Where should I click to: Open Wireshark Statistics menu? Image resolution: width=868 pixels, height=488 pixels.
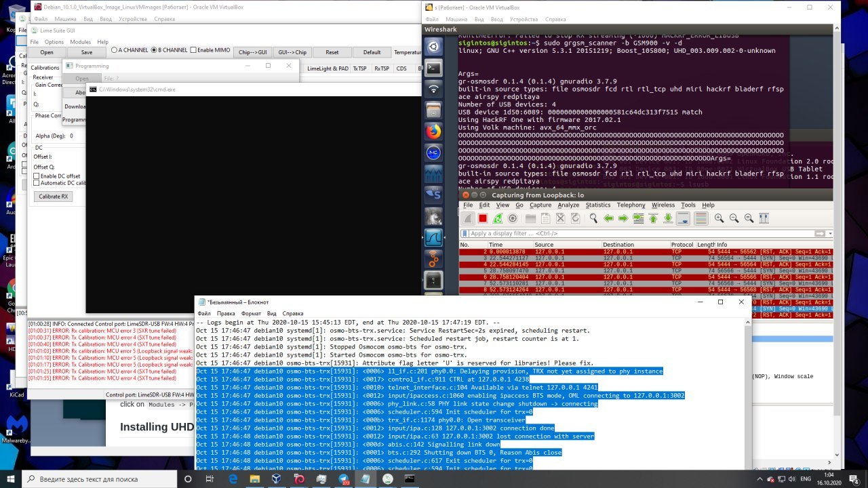(x=598, y=205)
